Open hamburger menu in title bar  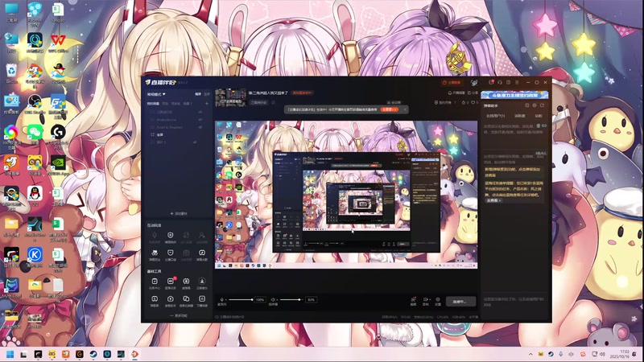[517, 82]
